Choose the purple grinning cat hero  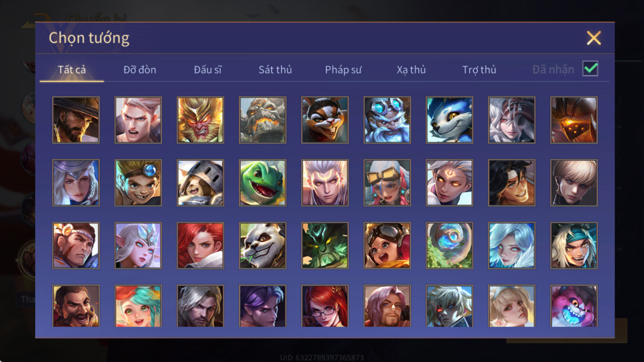[574, 306]
